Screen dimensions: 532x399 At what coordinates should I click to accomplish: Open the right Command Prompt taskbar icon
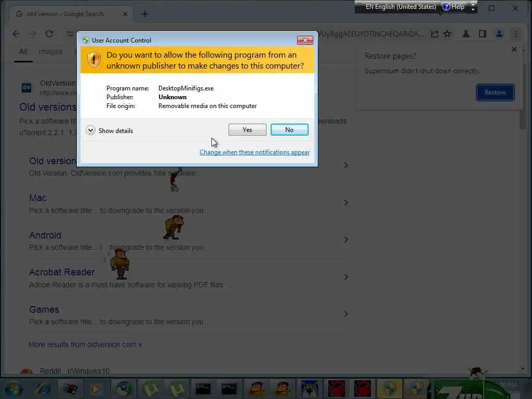229,389
